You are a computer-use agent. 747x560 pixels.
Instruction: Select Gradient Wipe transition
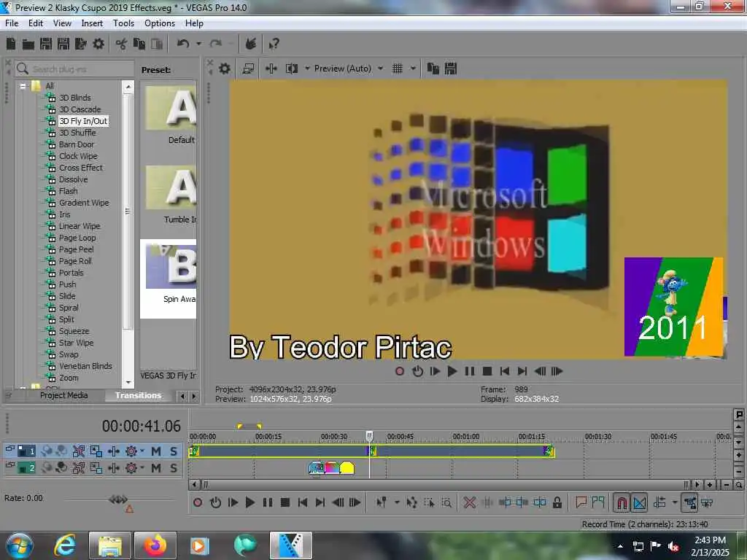[84, 203]
